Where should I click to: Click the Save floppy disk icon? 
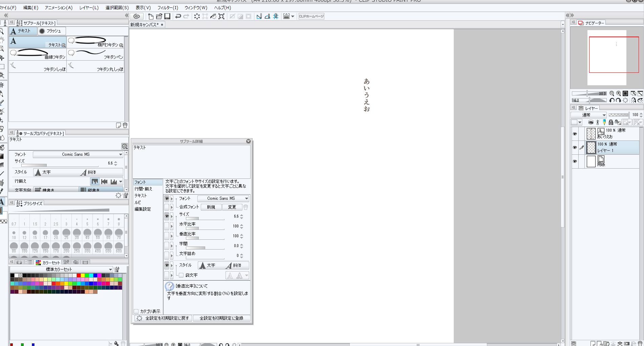pos(167,16)
